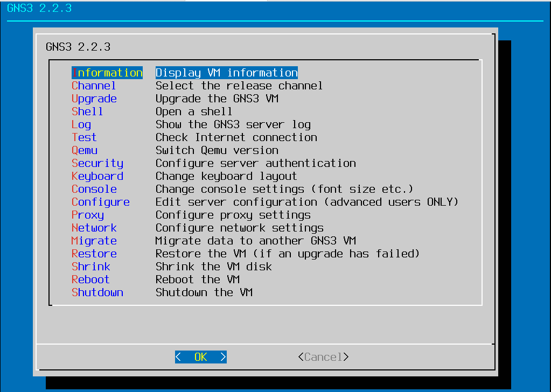Click 'Edit server configuration (advanced users ONLY)' text
The height and width of the screenshot is (392, 551).
click(307, 202)
